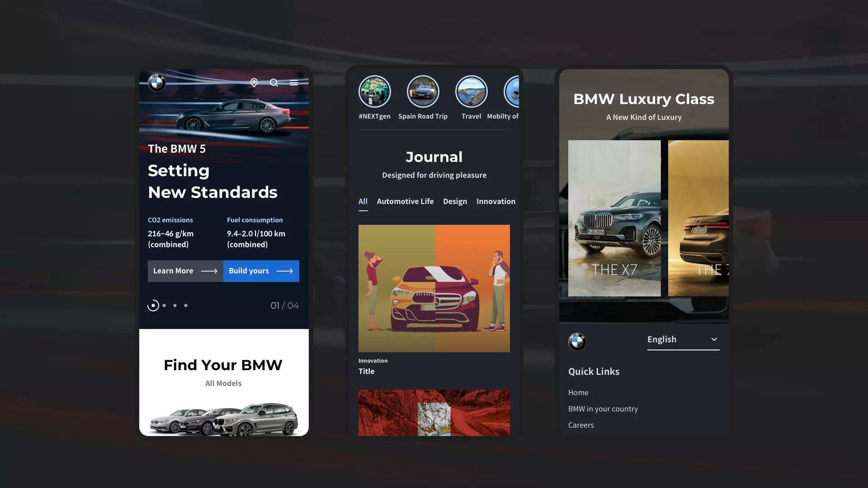Click the Quick Links heading
Image resolution: width=868 pixels, height=488 pixels.
[594, 371]
